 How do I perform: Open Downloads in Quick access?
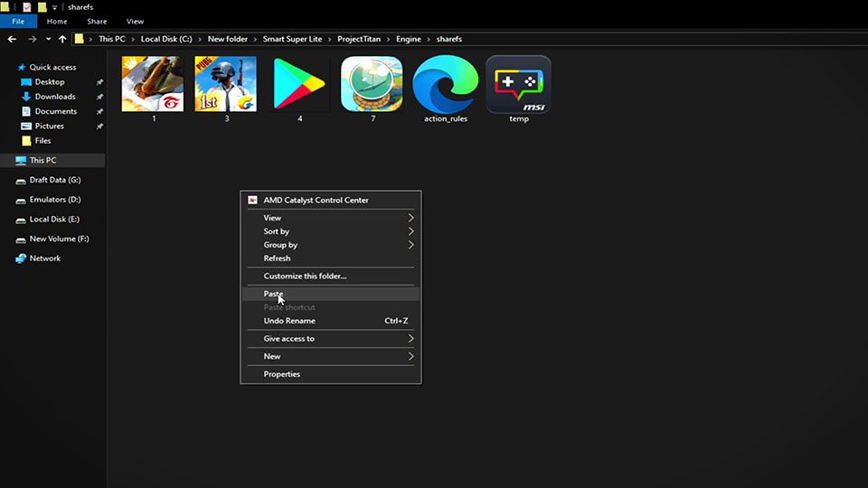(x=55, y=97)
